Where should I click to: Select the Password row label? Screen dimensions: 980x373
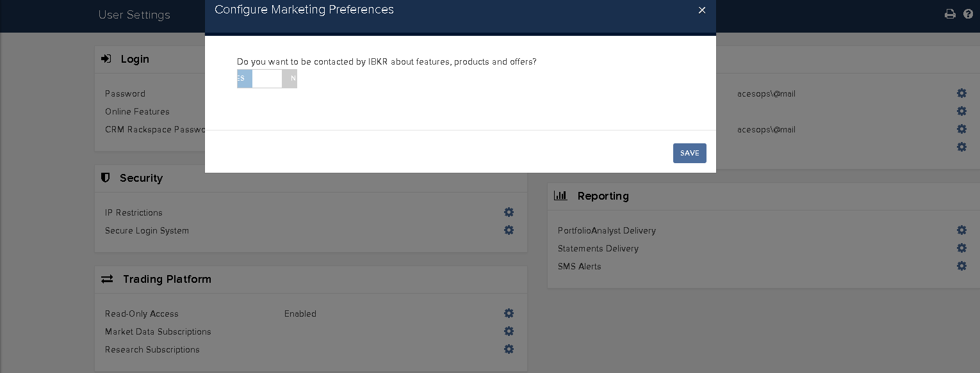click(126, 94)
